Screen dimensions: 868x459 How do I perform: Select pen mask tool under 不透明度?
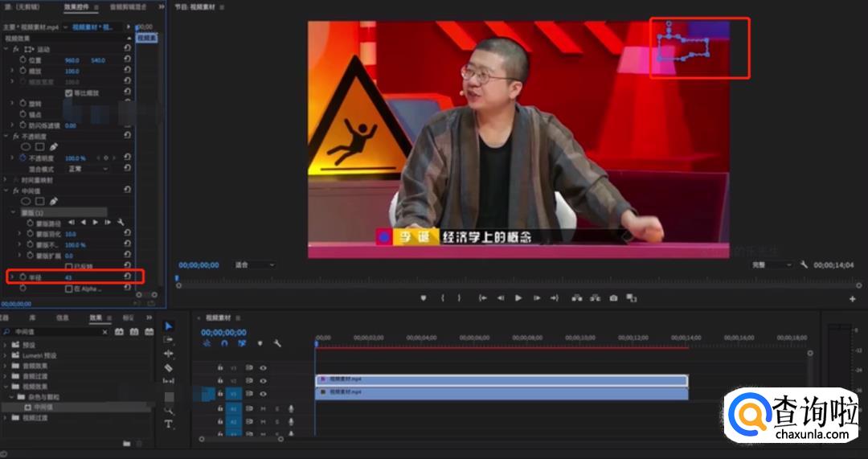[54, 147]
